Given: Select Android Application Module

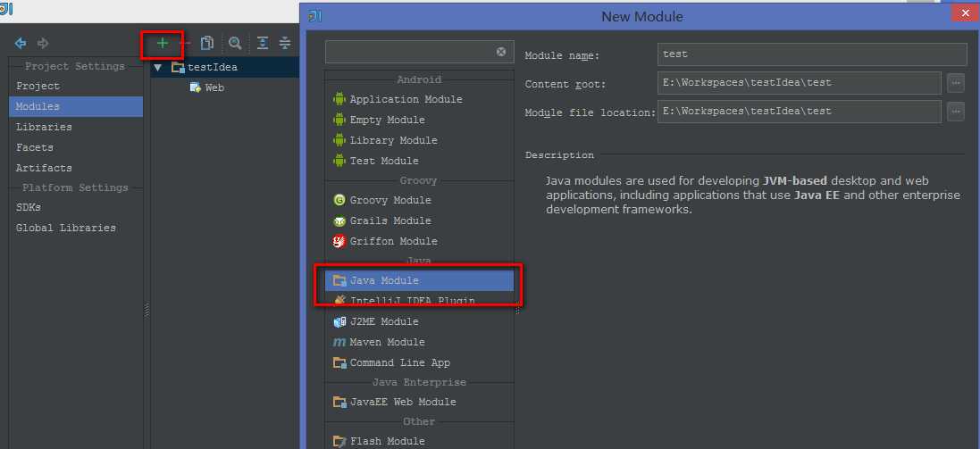Looking at the screenshot, I should point(419,99).
